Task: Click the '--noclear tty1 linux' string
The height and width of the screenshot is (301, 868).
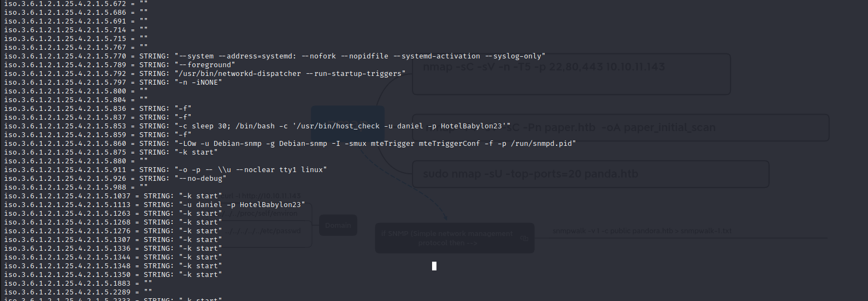Action: (x=281, y=170)
